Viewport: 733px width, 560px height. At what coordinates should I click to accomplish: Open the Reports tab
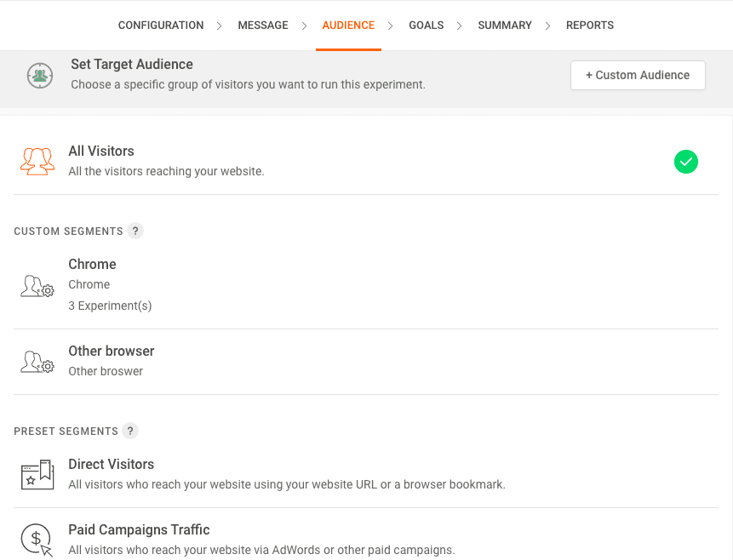[x=590, y=26]
